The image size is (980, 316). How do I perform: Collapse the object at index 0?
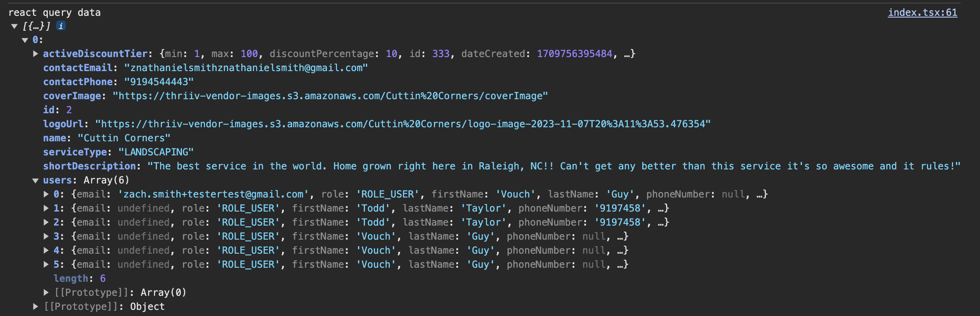25,40
